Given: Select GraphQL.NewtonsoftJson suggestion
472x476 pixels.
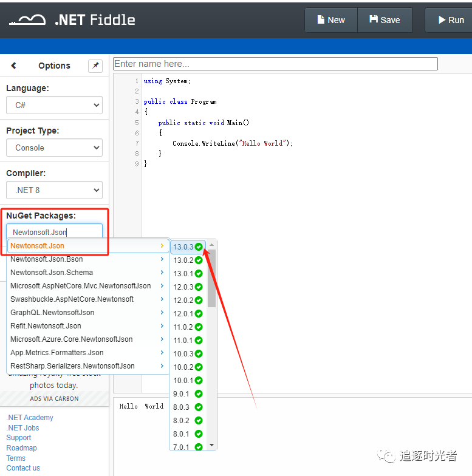Looking at the screenshot, I should 87,312.
